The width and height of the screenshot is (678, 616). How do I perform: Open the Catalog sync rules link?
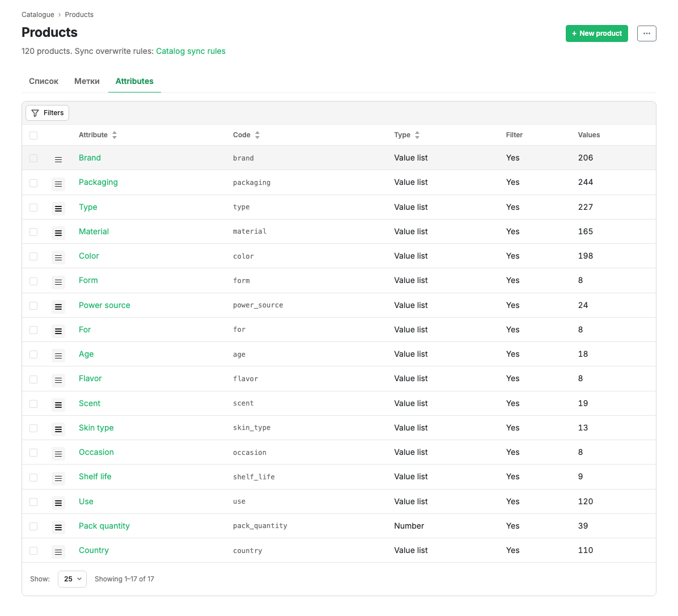(190, 51)
